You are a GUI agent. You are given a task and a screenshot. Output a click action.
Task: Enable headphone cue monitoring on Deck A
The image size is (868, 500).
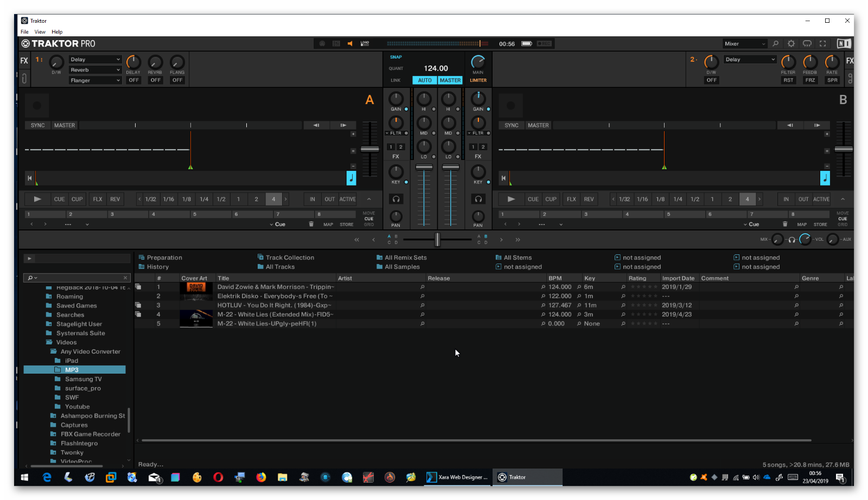396,198
